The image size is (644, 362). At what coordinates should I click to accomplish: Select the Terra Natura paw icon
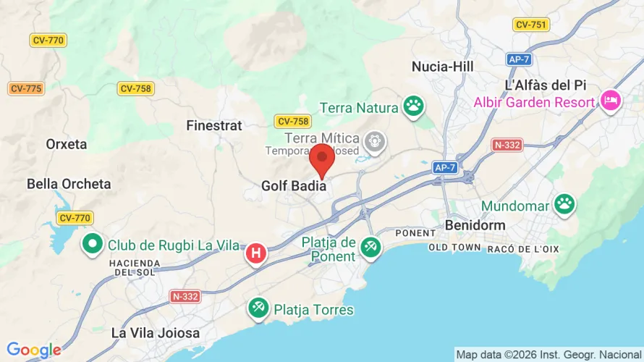tap(414, 107)
